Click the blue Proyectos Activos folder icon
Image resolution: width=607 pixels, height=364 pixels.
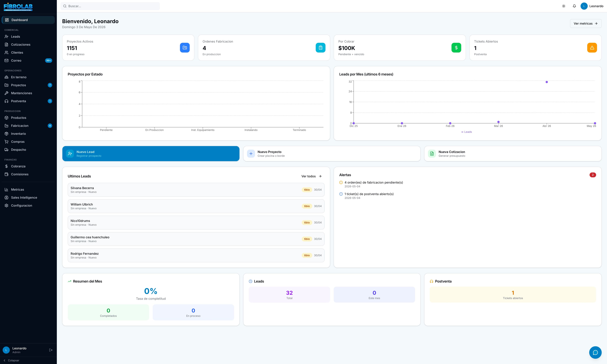click(x=185, y=48)
